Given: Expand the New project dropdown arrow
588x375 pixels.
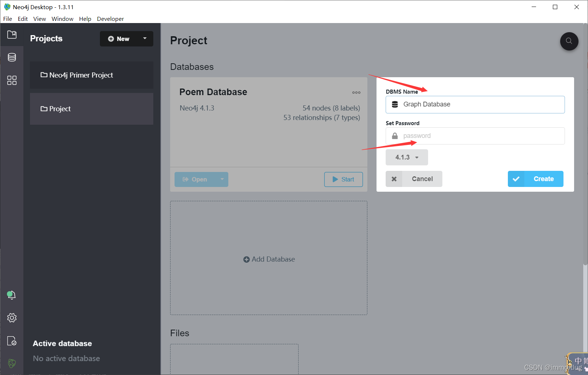Looking at the screenshot, I should 145,38.
